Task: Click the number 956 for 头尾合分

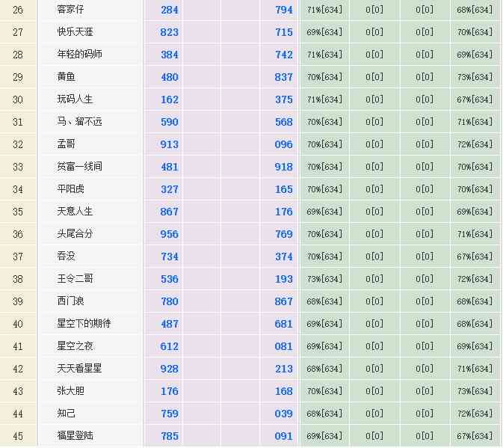Action: click(x=169, y=234)
